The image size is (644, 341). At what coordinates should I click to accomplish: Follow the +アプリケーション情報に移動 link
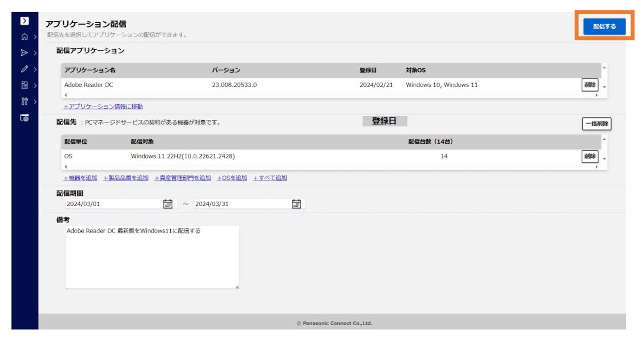[x=103, y=107]
